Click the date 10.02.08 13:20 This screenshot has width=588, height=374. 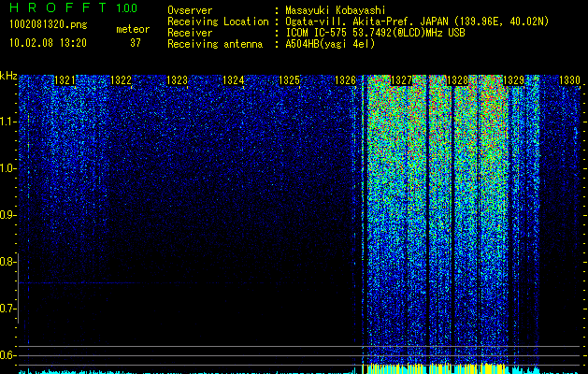coord(48,43)
